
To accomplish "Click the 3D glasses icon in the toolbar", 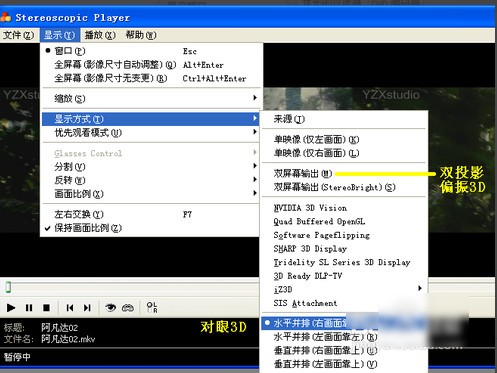I will click(128, 308).
